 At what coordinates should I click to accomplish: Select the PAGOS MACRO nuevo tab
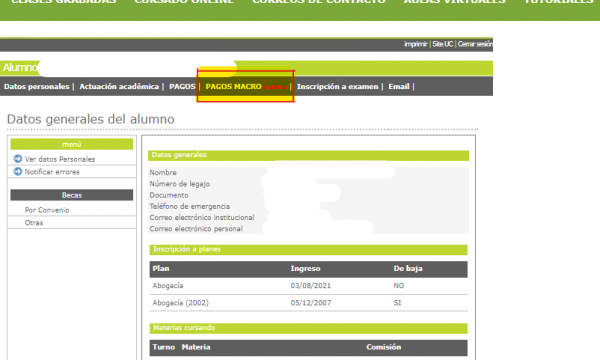(x=246, y=86)
